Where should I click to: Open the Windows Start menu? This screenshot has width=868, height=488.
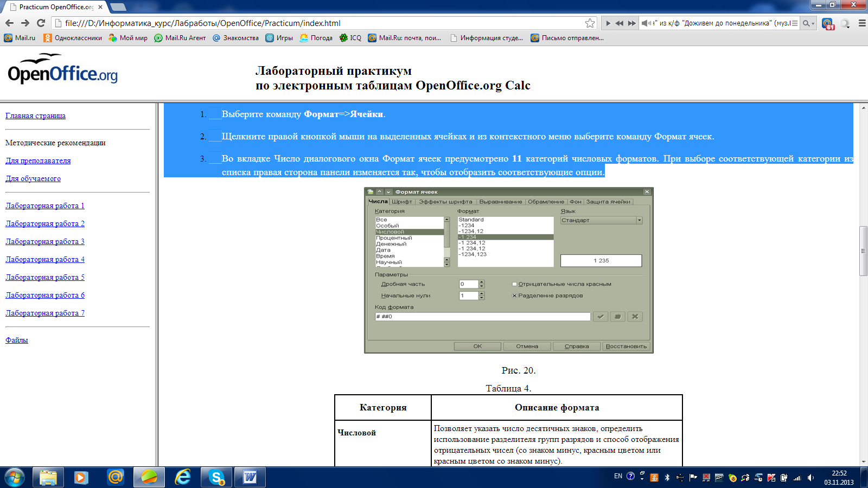pos(15,477)
